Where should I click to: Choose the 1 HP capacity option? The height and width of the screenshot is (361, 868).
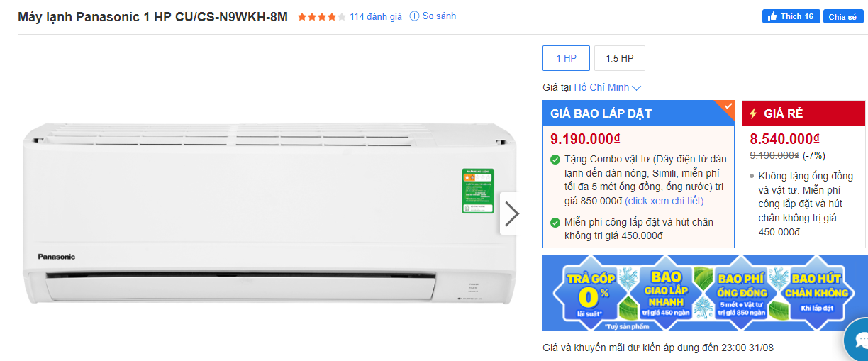pyautogui.click(x=566, y=58)
